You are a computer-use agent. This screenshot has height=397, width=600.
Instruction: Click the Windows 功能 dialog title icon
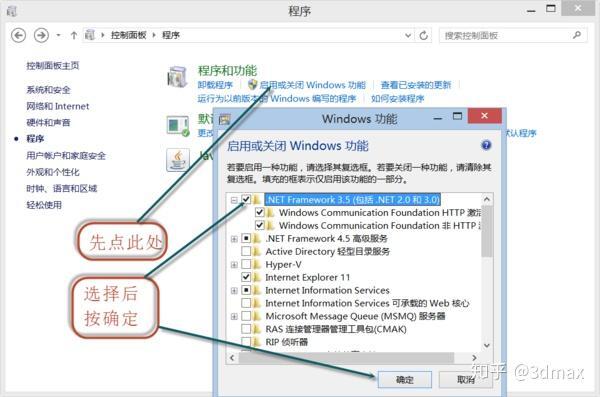(225, 120)
